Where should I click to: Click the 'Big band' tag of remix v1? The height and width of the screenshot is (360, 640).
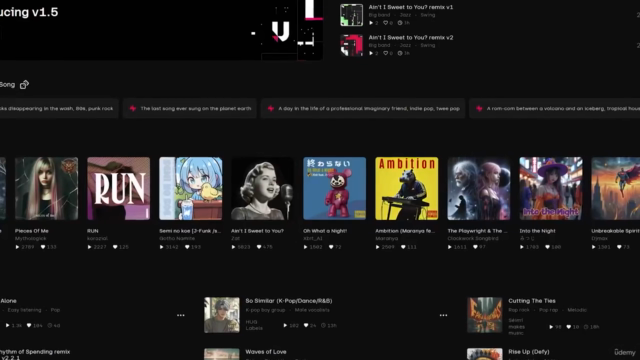pos(379,15)
